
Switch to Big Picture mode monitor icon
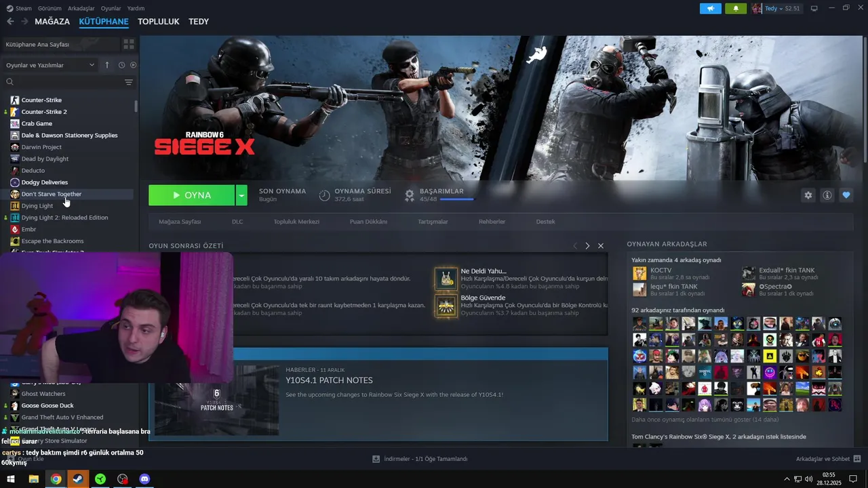click(814, 8)
